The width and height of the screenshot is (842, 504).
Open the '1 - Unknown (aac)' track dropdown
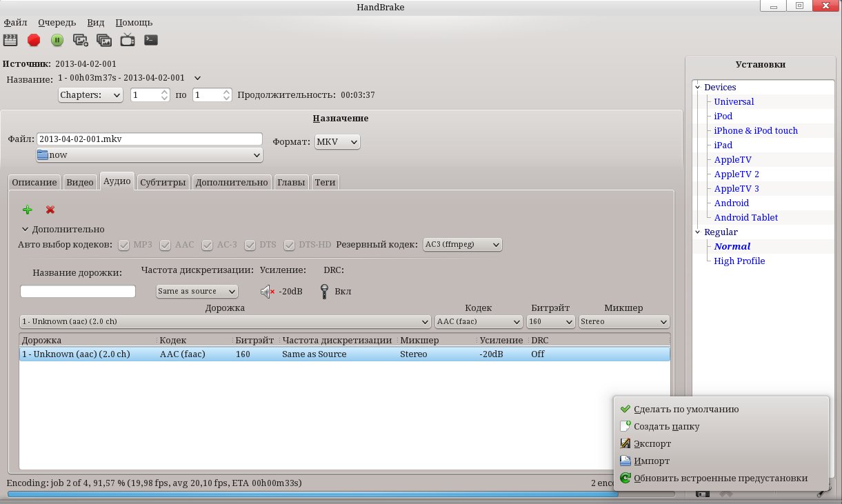225,321
